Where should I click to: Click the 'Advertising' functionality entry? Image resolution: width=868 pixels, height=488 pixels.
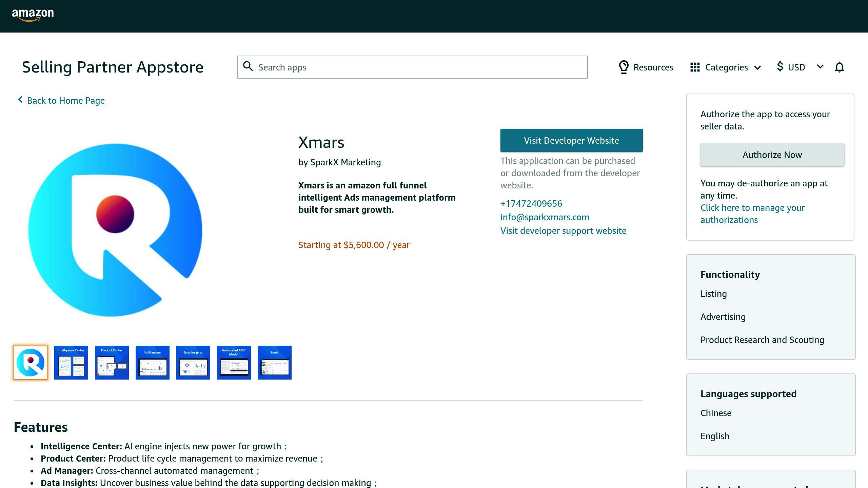coord(723,317)
